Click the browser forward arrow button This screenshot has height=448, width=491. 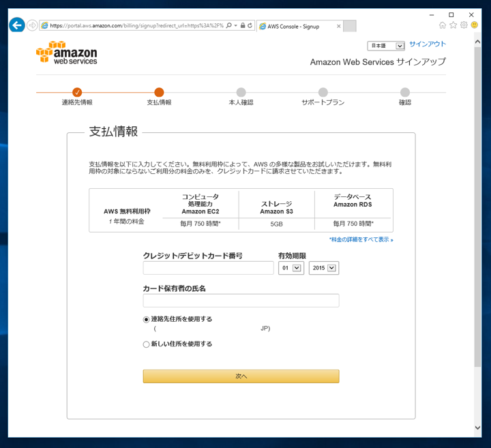click(x=32, y=25)
